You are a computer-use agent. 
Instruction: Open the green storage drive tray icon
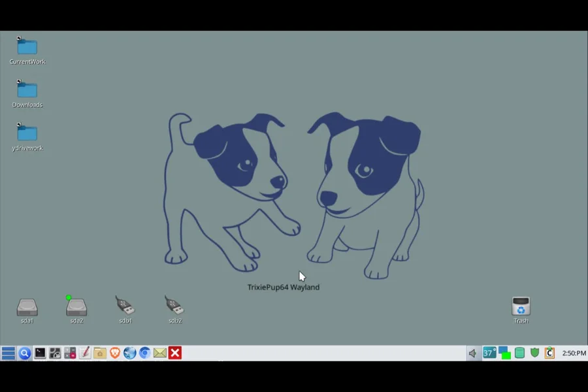tap(519, 353)
